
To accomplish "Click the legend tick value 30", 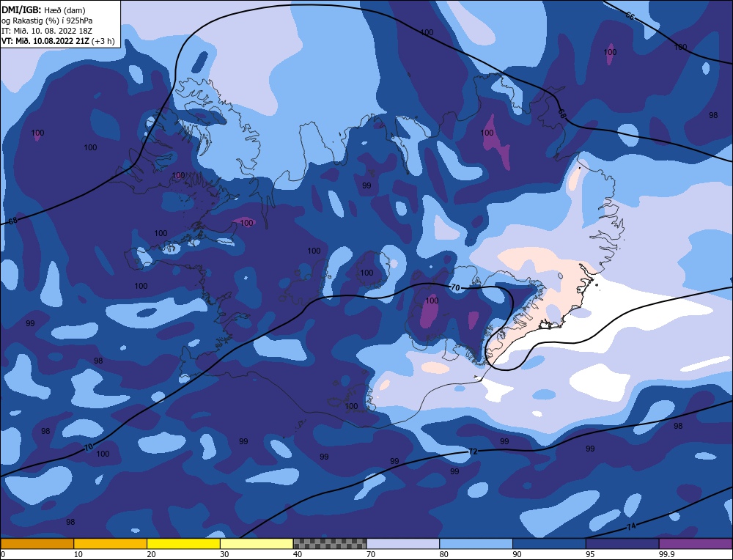I will point(224,554).
